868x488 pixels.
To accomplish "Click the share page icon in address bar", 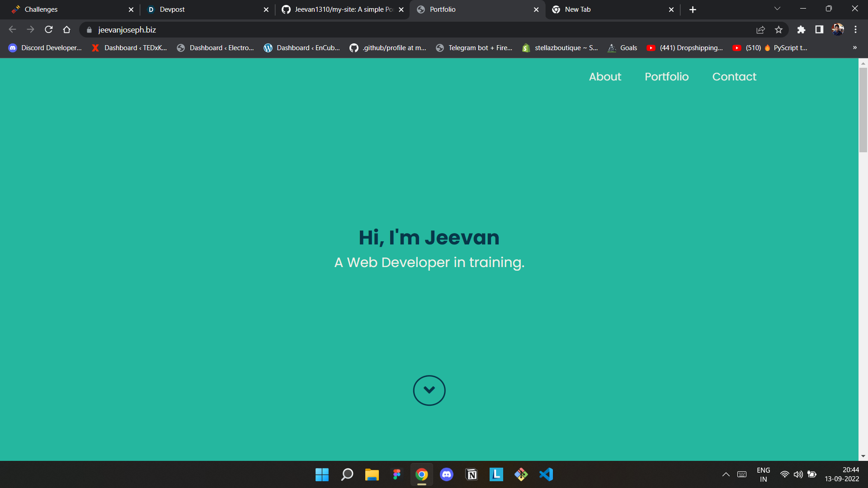I will click(760, 30).
